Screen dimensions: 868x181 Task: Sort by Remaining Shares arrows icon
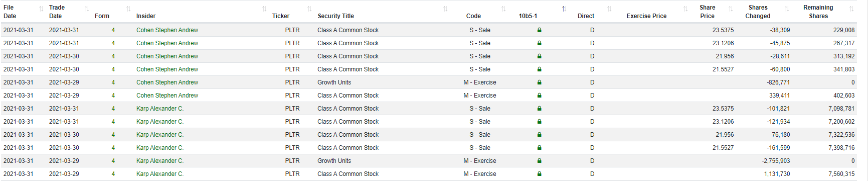point(851,9)
